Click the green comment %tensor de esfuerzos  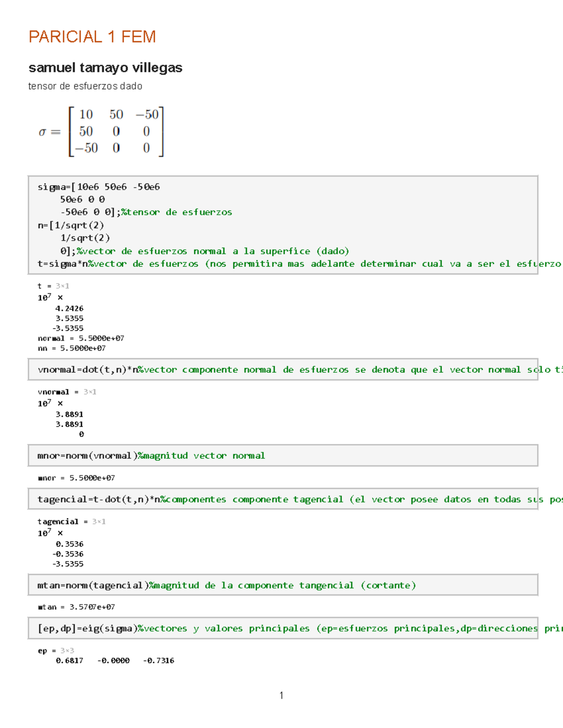tap(176, 212)
